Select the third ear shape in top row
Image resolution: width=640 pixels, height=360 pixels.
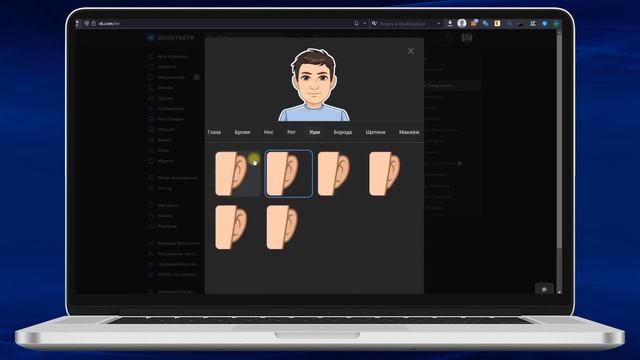(334, 174)
